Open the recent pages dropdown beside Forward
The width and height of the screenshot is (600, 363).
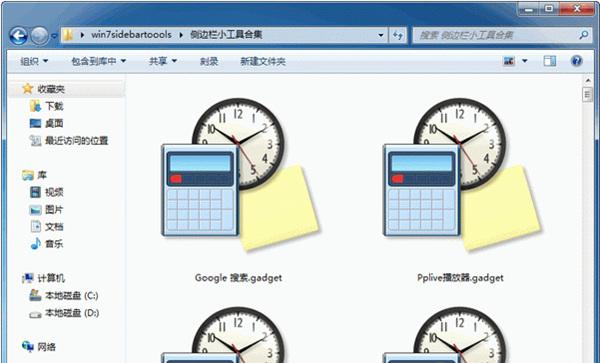pos(54,36)
